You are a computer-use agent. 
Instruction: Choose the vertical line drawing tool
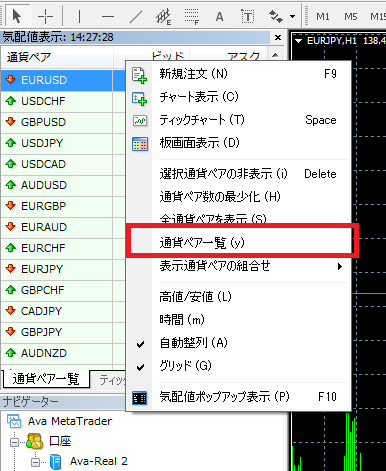coord(79,16)
